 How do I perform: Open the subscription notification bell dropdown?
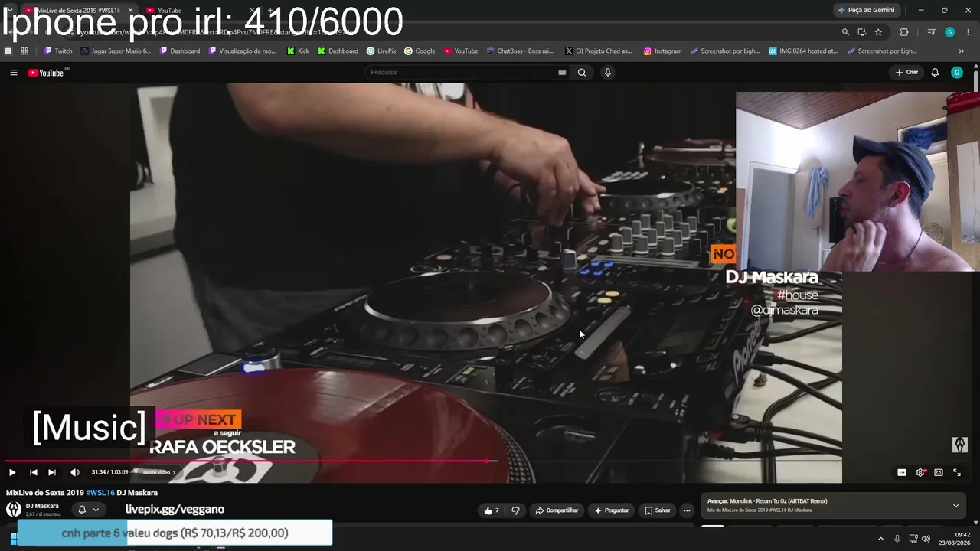click(x=88, y=510)
